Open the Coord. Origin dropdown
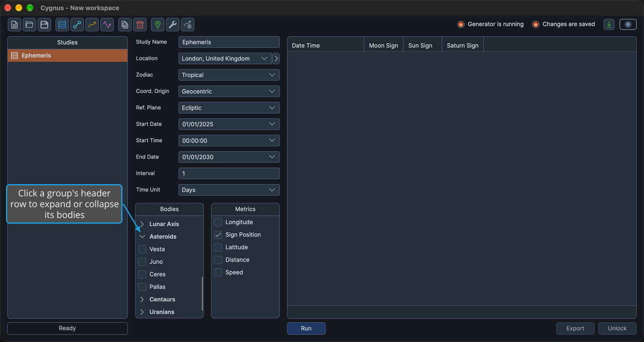Viewport: 644px width, 342px height. click(229, 91)
